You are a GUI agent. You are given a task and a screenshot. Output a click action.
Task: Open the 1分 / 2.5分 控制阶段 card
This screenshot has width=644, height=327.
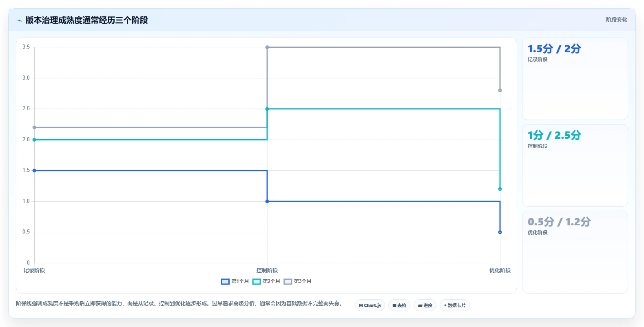(x=575, y=165)
